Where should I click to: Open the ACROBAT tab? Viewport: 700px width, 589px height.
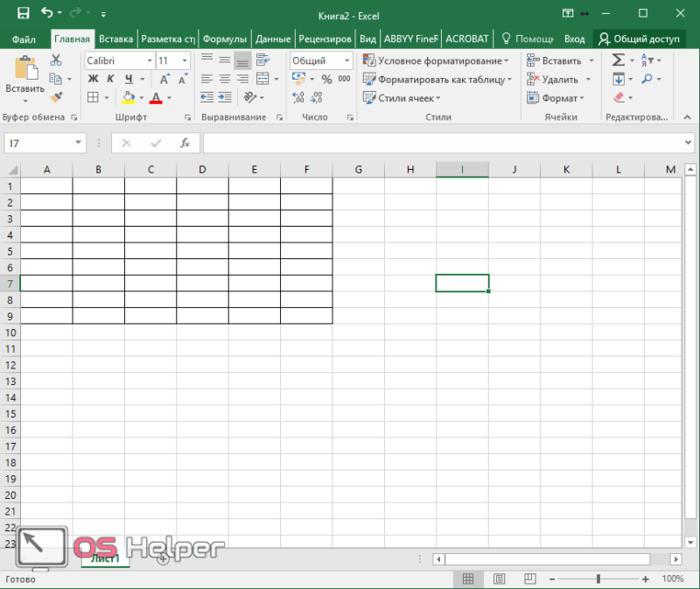pos(467,39)
